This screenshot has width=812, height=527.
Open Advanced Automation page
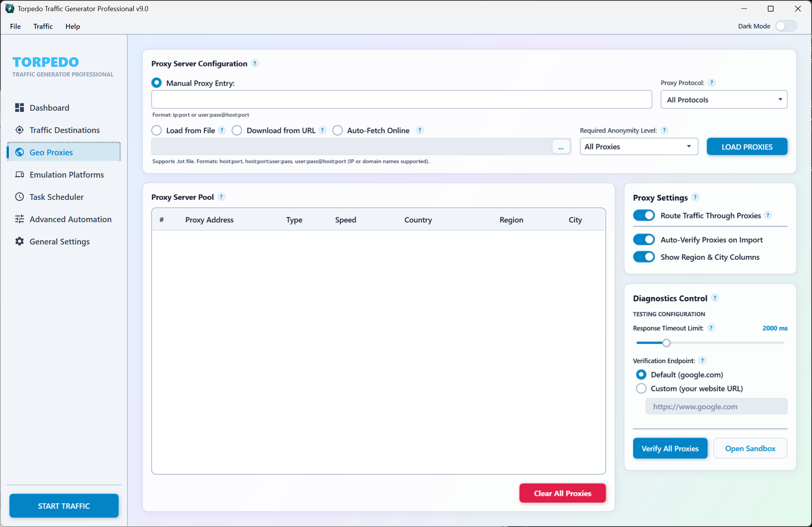(64, 219)
